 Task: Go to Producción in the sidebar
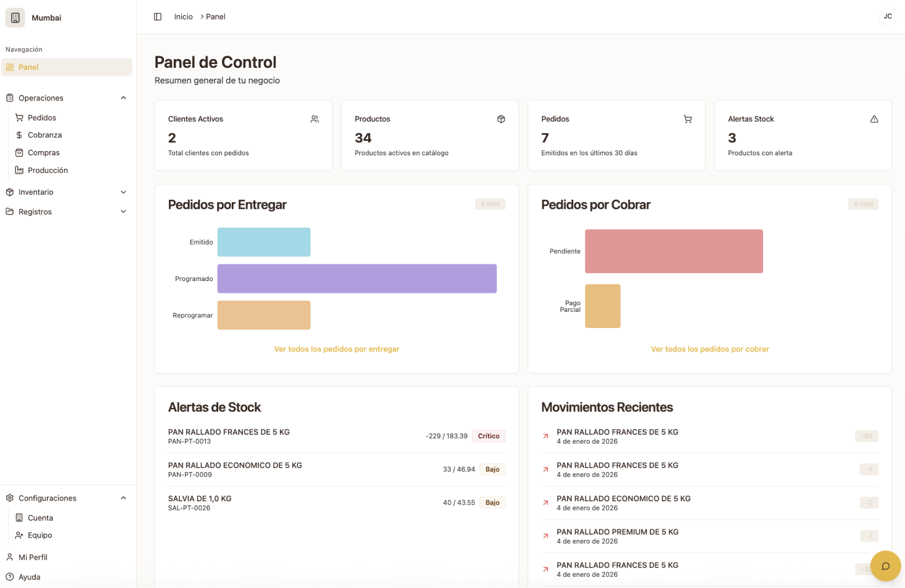point(47,170)
